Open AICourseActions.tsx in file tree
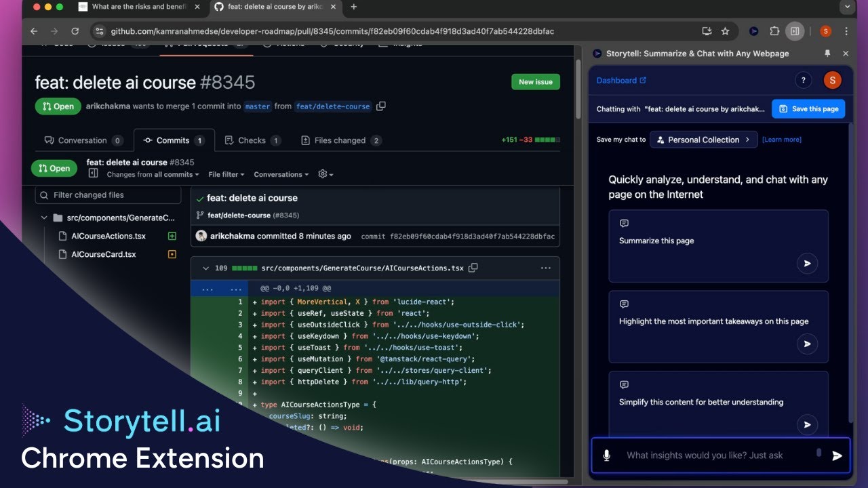 pos(108,236)
